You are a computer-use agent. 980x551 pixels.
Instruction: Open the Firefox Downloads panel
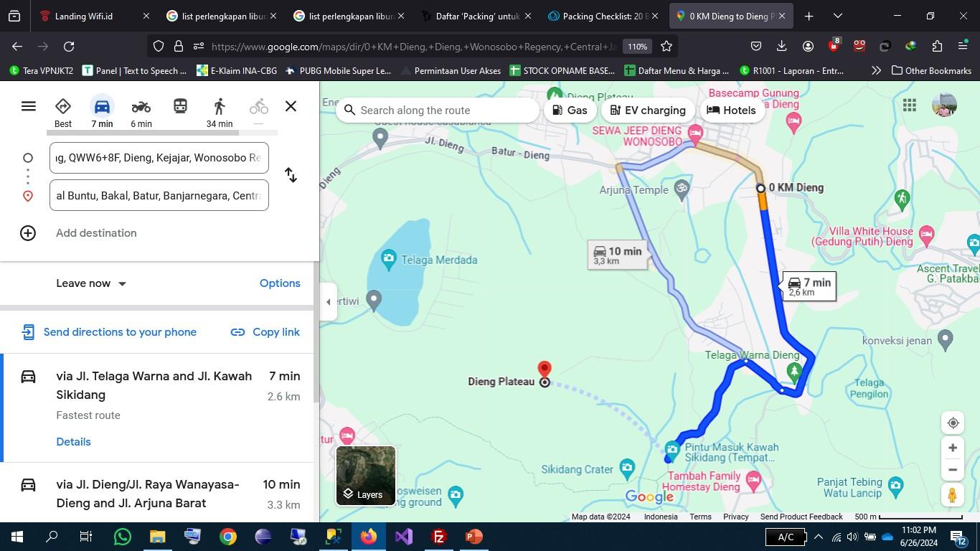(781, 47)
